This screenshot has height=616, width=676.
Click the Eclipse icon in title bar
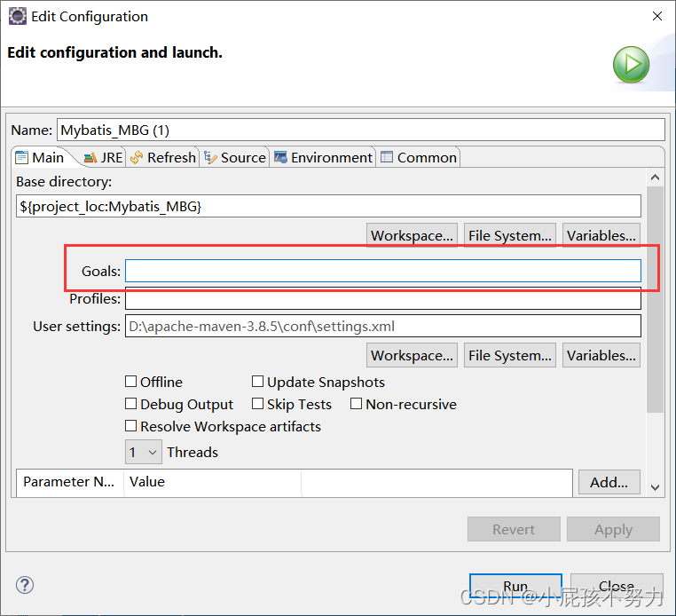coord(17,16)
